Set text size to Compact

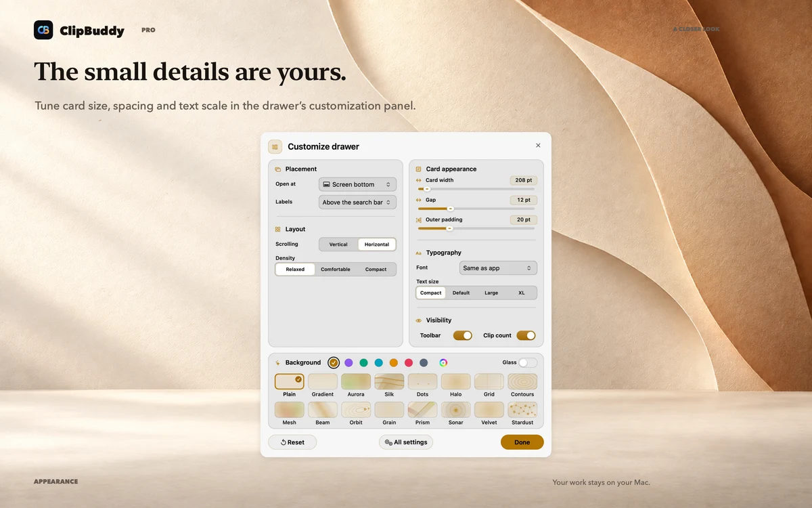click(x=431, y=293)
